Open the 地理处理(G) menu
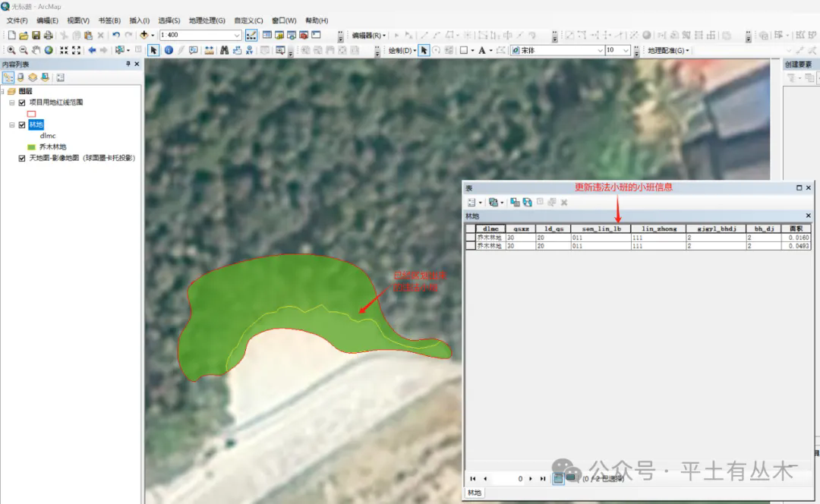820x504 pixels. tap(207, 20)
